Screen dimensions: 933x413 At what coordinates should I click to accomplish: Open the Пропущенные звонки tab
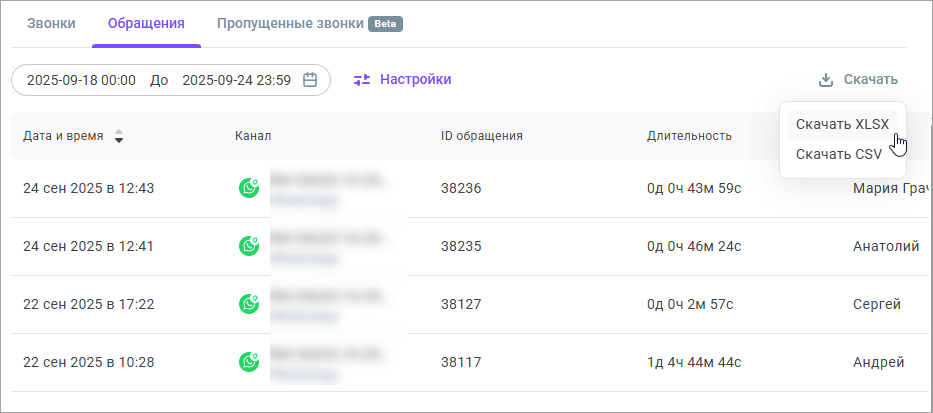coord(290,23)
